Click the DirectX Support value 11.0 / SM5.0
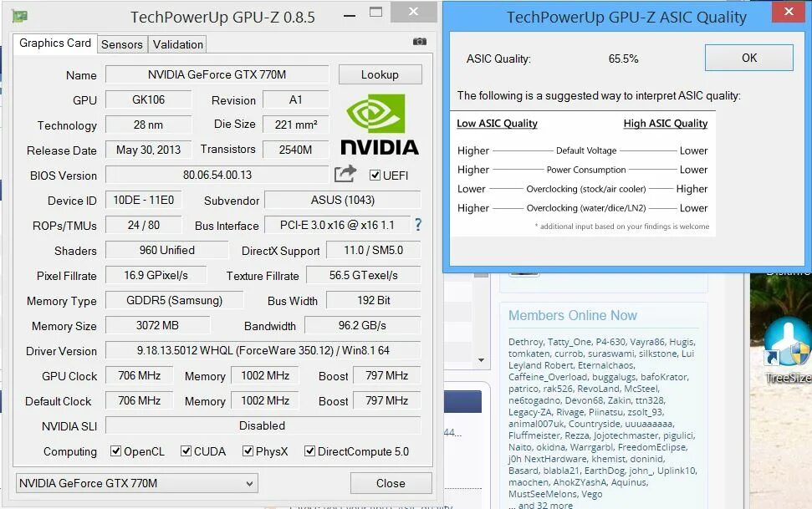Screen dimensions: 812x509 pyautogui.click(x=373, y=250)
